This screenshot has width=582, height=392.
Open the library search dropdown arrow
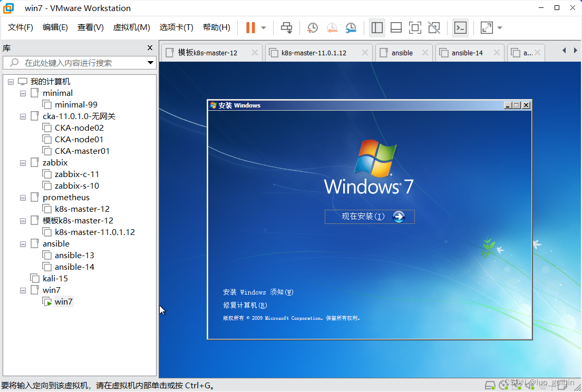pos(150,63)
